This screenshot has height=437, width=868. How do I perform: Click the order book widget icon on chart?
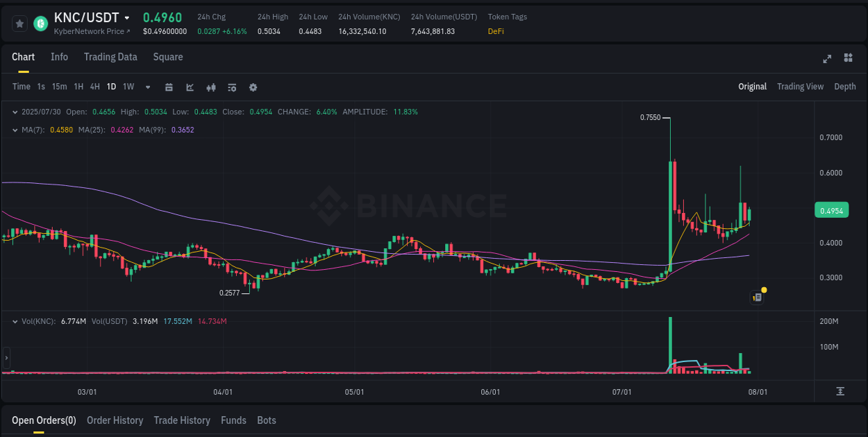[x=756, y=297]
